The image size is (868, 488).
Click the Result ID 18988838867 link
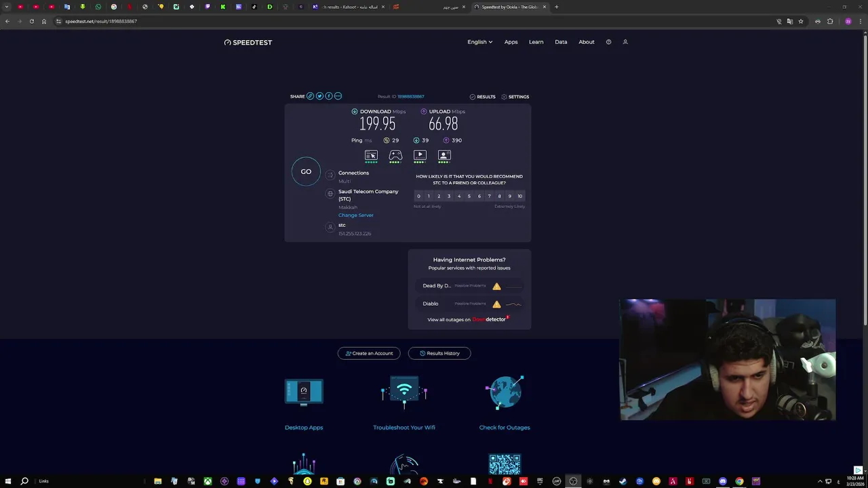coord(411,97)
